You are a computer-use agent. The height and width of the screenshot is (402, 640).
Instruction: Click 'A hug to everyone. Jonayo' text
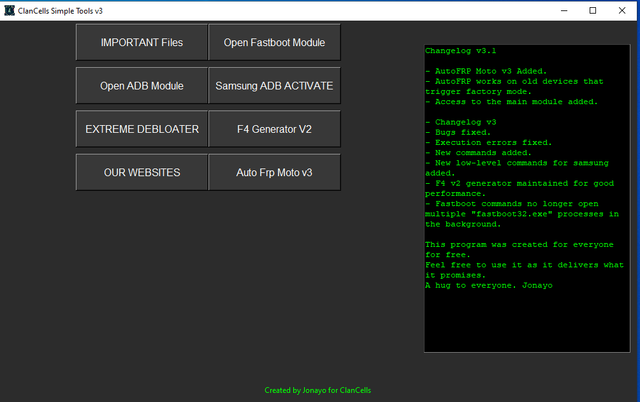point(489,286)
